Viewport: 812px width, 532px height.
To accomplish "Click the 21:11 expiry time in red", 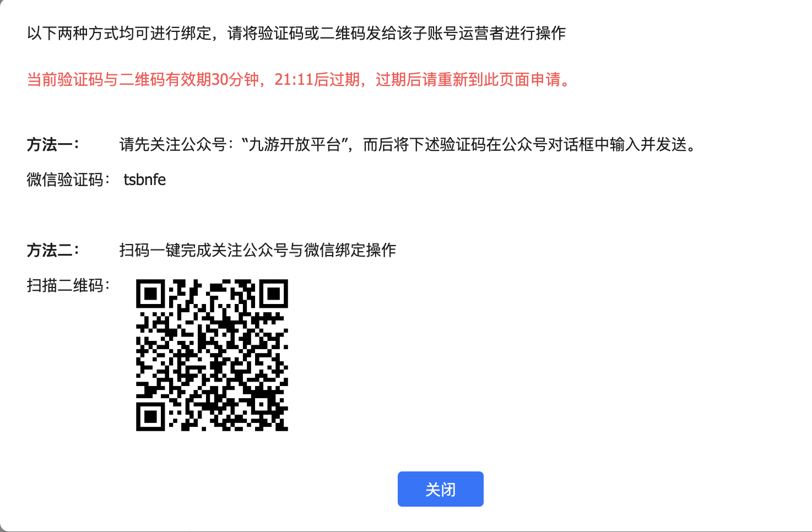I will (x=294, y=80).
